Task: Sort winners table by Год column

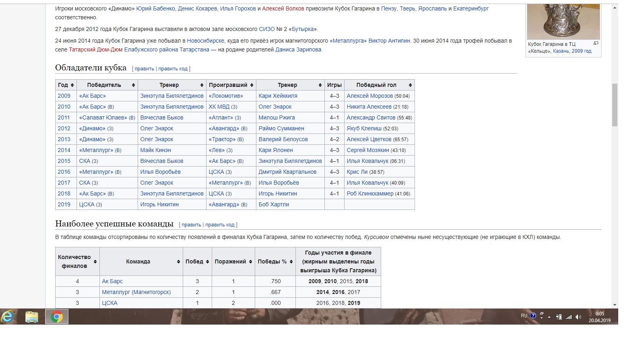Action: click(66, 85)
